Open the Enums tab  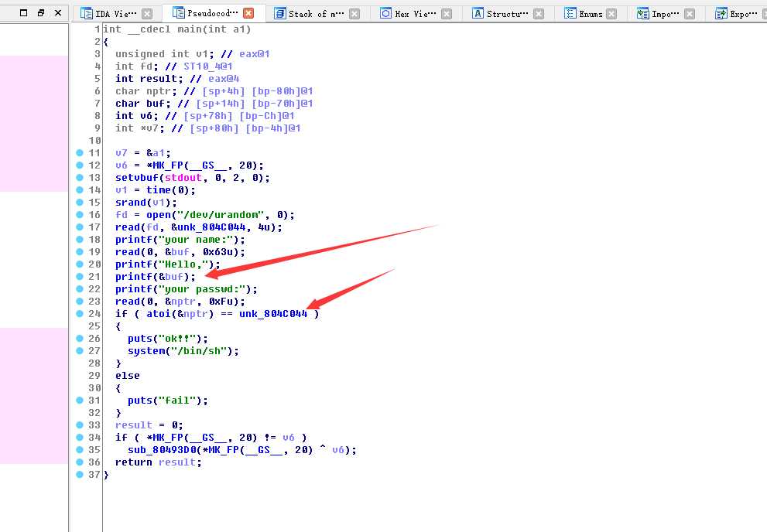pos(591,14)
